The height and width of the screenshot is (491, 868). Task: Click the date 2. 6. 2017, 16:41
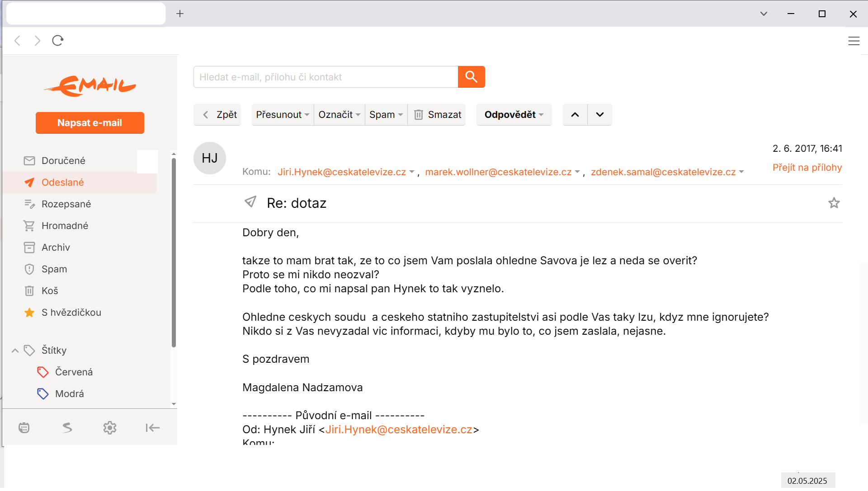807,149
